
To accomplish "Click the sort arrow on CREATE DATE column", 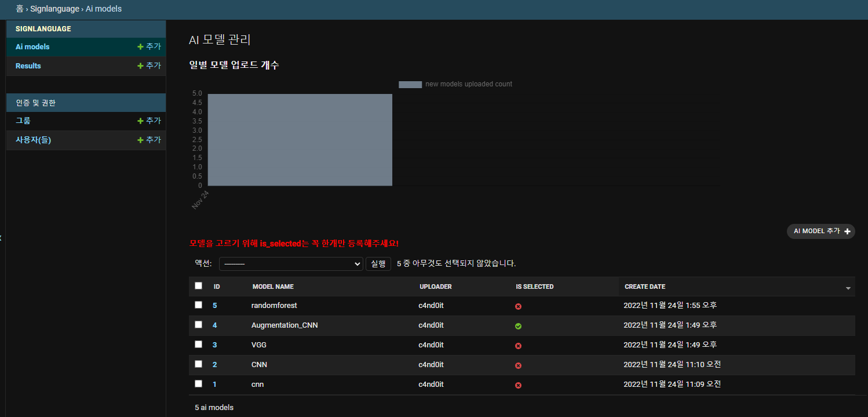I will point(848,287).
